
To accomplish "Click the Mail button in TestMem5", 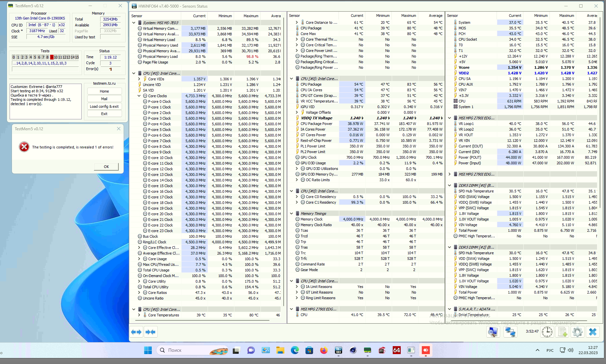I will click(x=104, y=99).
